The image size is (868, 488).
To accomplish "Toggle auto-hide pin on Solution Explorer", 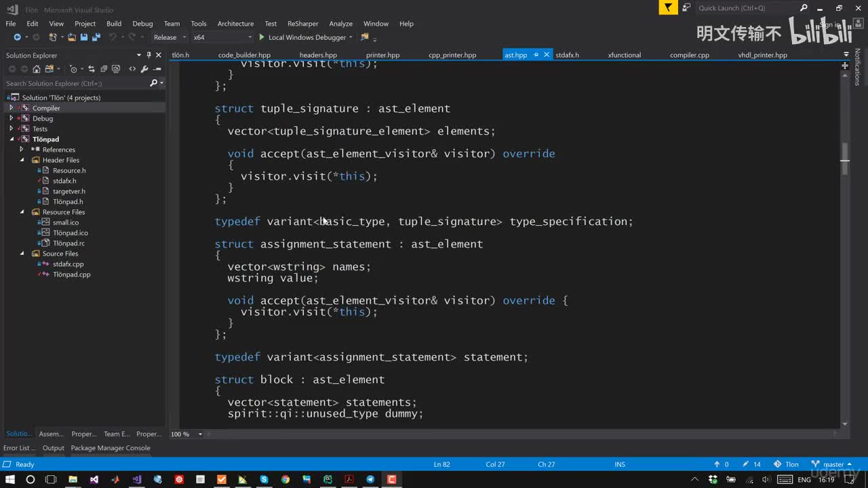I will [x=149, y=55].
